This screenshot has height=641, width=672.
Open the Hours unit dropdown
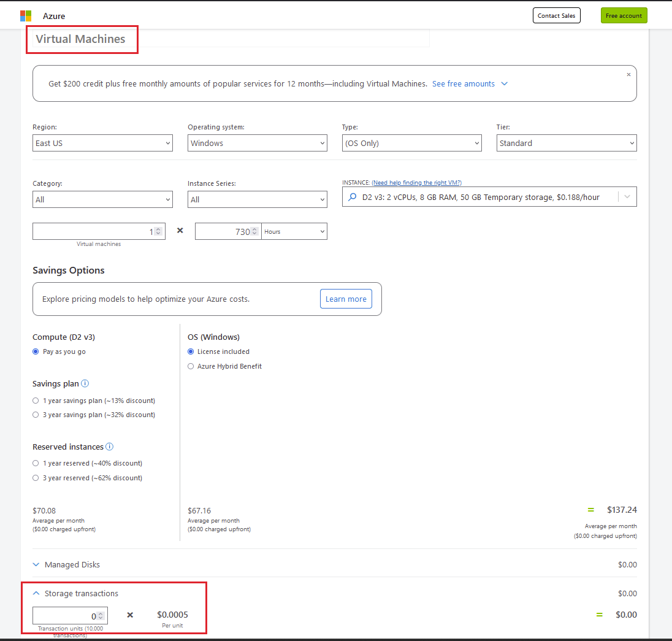(x=294, y=231)
